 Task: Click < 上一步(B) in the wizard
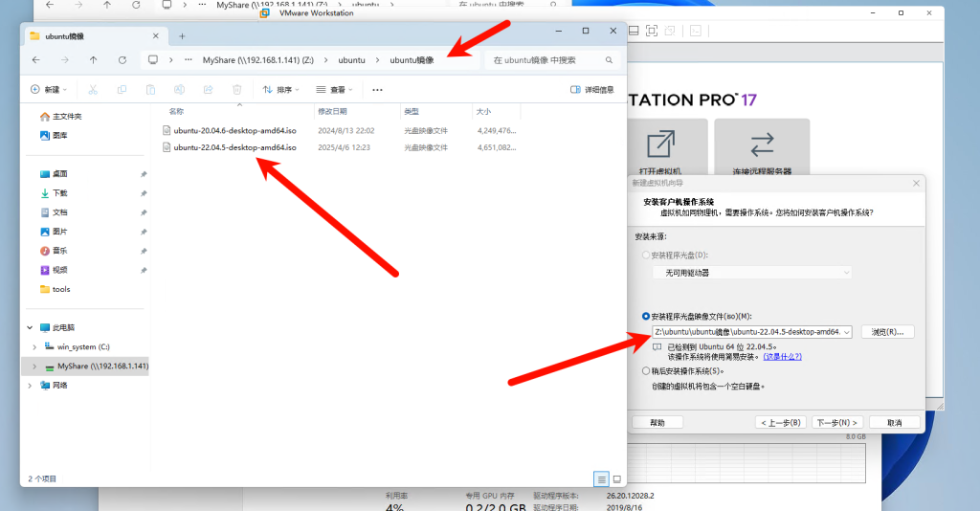click(x=781, y=422)
